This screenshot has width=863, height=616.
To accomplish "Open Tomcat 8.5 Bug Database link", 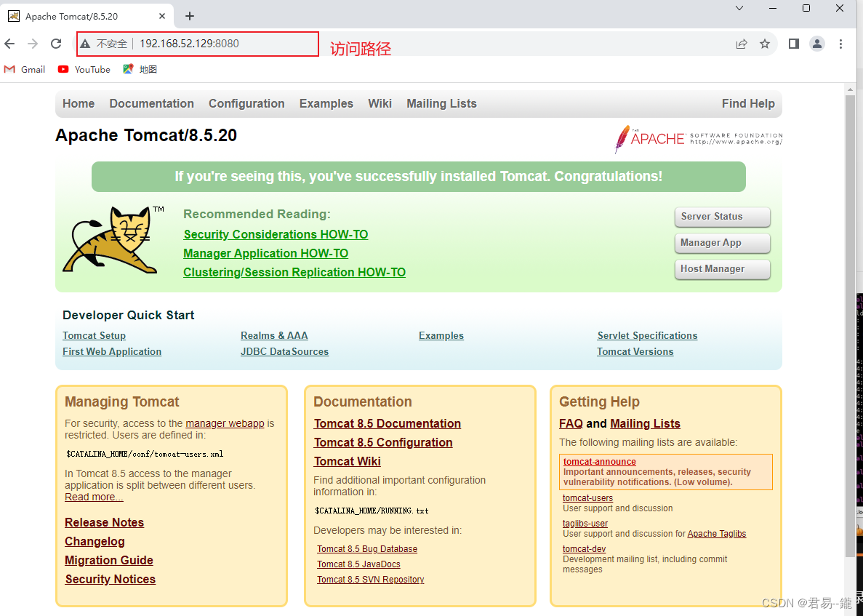I will (x=367, y=549).
